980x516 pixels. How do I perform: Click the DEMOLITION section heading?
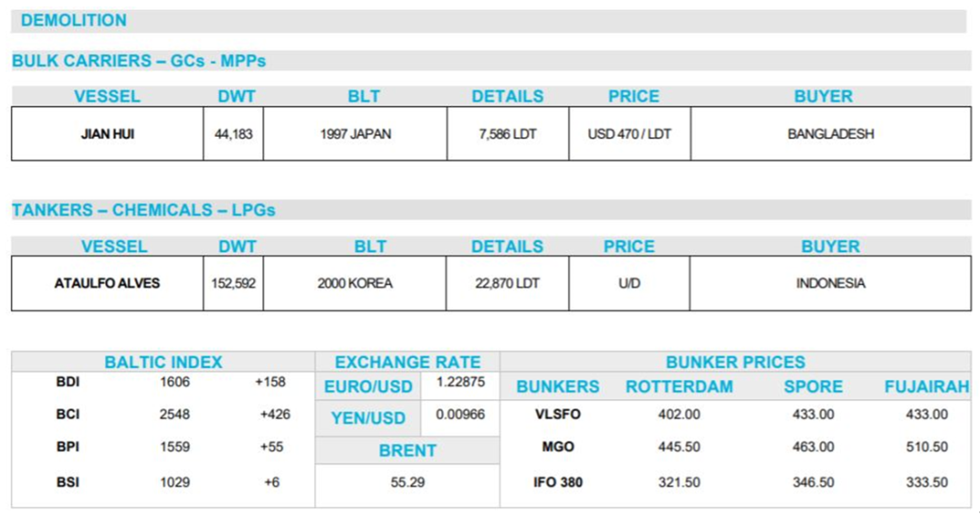tap(73, 20)
